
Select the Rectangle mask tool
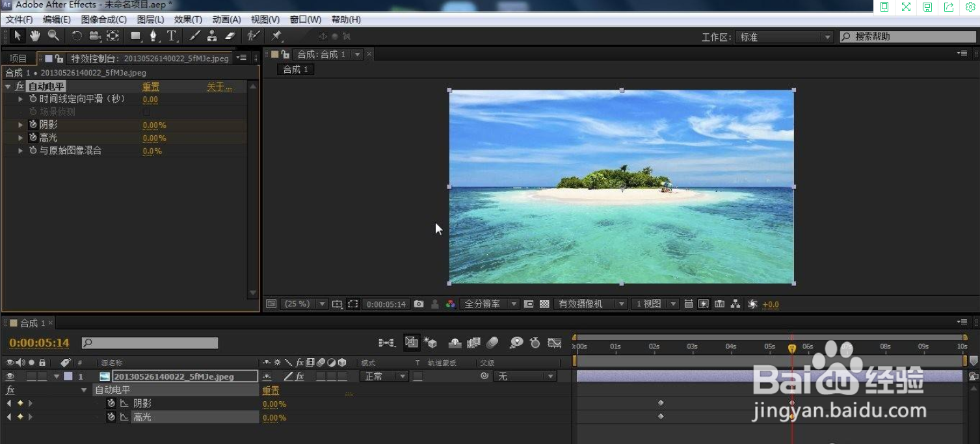pyautogui.click(x=136, y=36)
